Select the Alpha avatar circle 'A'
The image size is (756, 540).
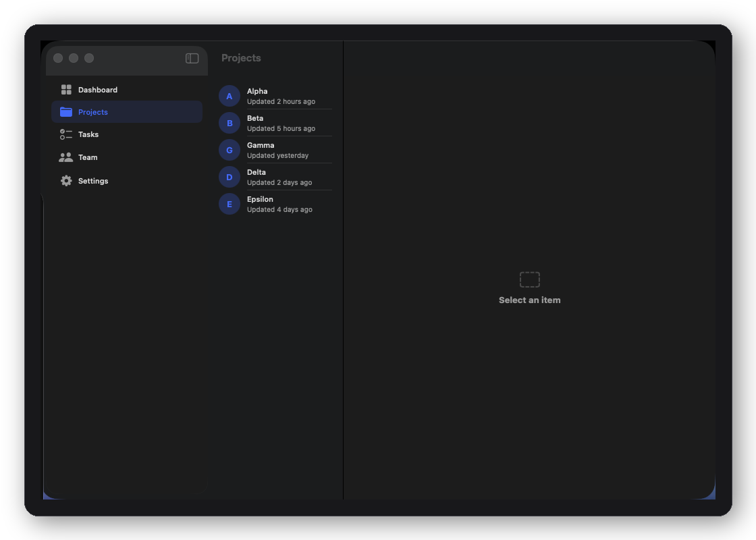230,96
